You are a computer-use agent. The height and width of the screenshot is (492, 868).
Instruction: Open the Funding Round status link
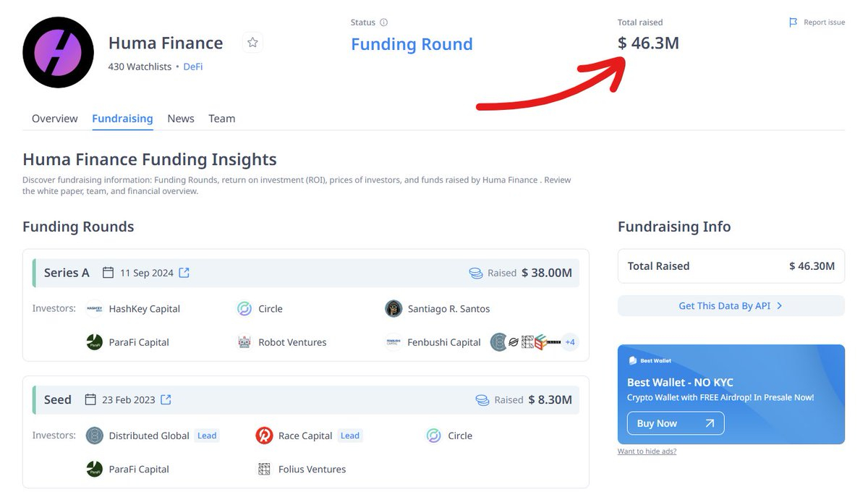[x=412, y=44]
